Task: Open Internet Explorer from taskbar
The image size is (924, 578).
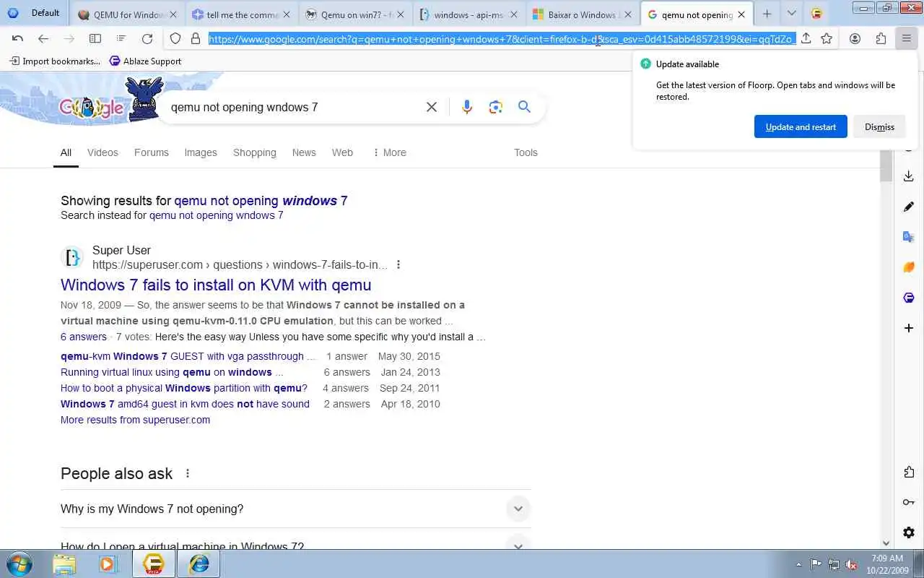Action: (199, 564)
